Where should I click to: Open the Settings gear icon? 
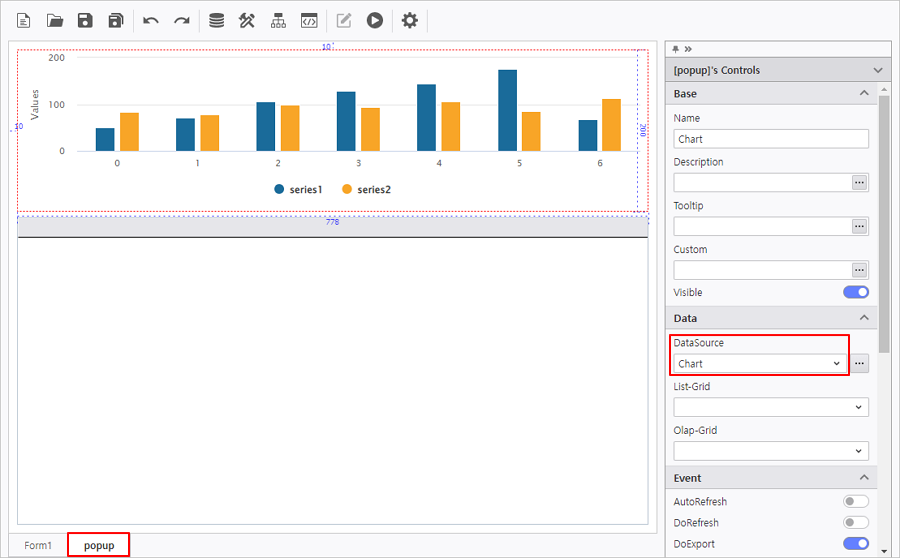coord(409,20)
